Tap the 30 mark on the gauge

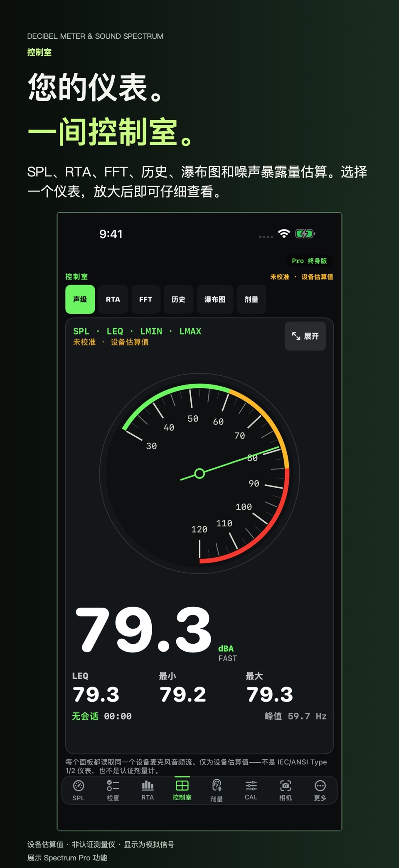pos(151,446)
